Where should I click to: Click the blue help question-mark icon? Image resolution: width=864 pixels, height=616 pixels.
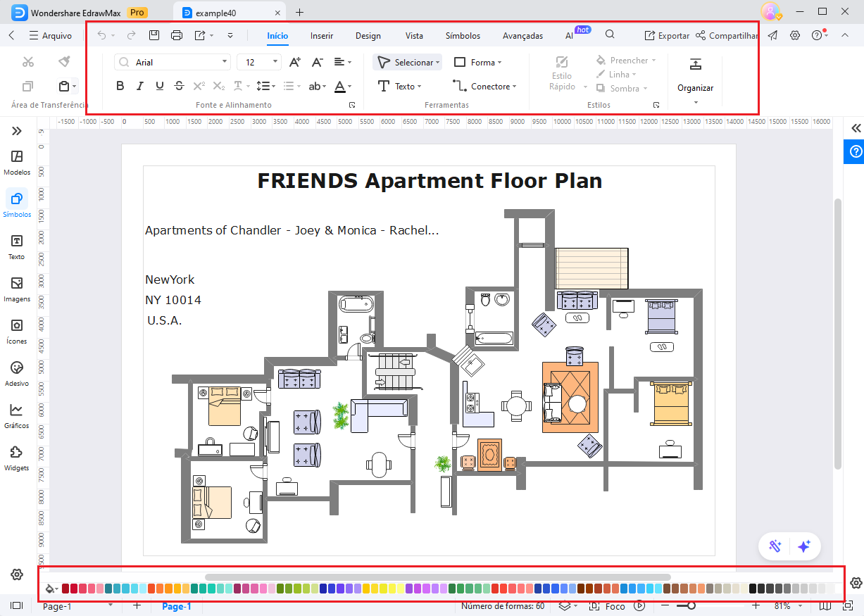[856, 151]
